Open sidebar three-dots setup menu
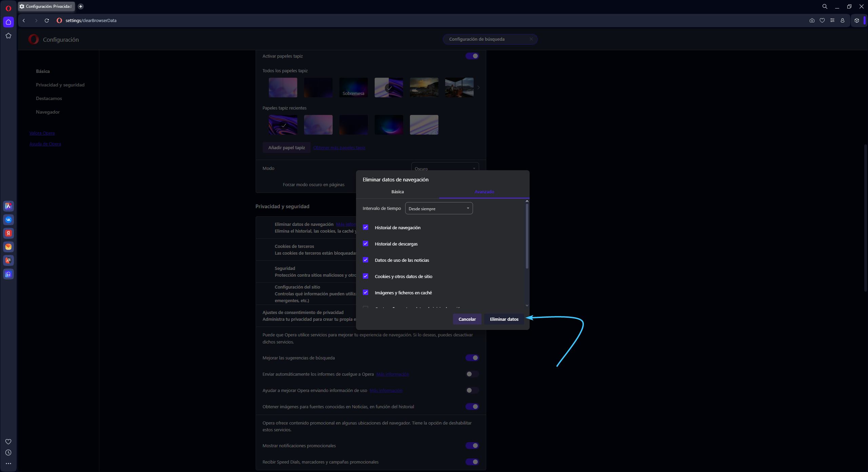 coord(8,464)
